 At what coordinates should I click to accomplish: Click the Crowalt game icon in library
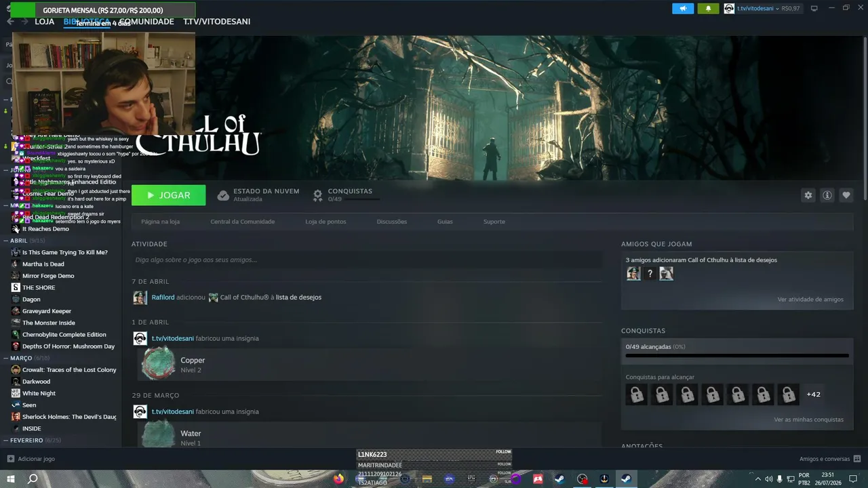[x=16, y=370]
